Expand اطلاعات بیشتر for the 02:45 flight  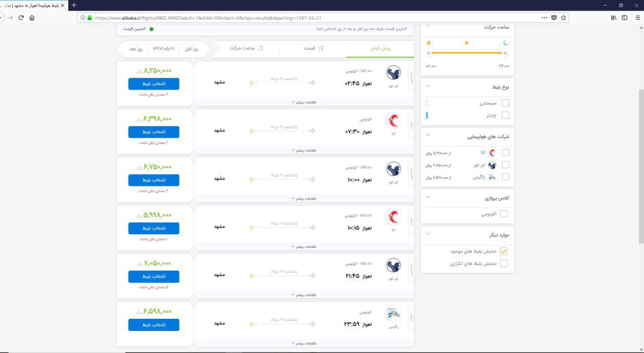point(303,102)
